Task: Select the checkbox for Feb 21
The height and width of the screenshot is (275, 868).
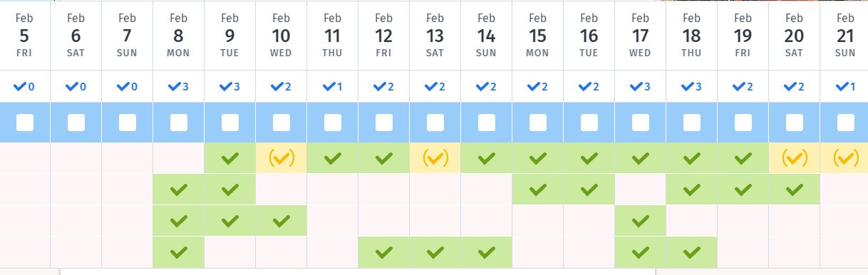Action: pyautogui.click(x=846, y=123)
